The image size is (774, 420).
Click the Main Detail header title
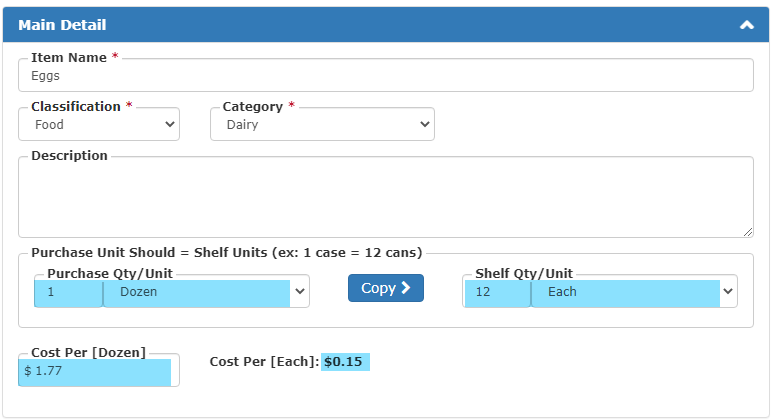(x=62, y=25)
